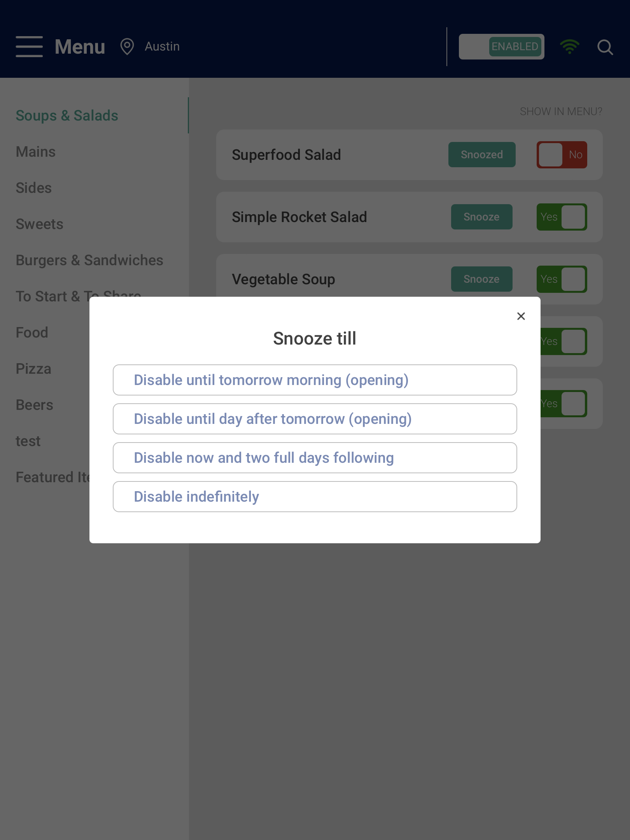Viewport: 630px width, 840px height.
Task: Toggle Vegetable Soup show-in-menu switch
Action: coord(562,279)
